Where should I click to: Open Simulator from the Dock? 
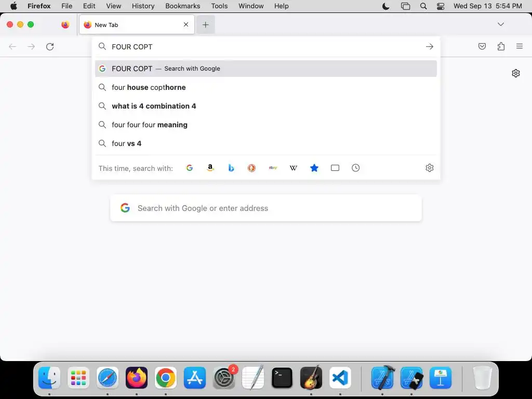coord(411,378)
